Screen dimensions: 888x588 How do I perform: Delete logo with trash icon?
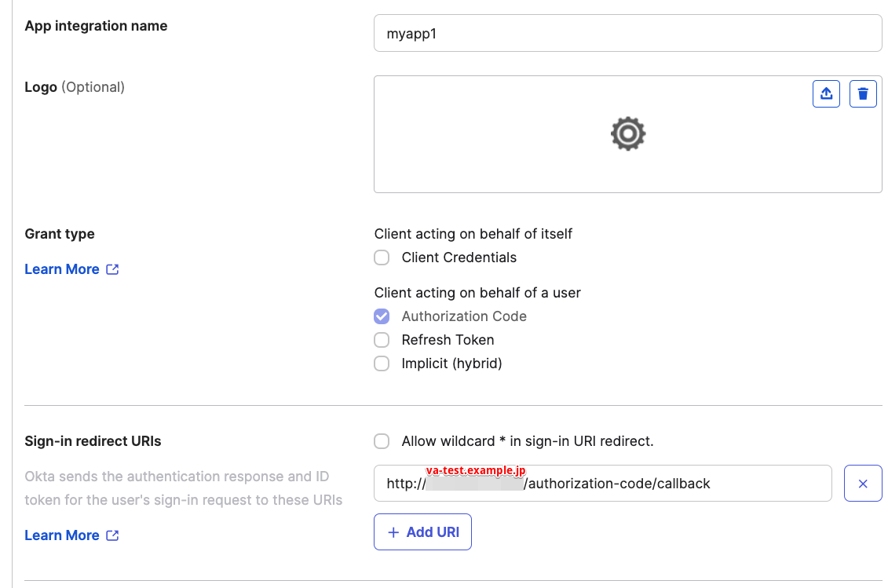[863, 93]
